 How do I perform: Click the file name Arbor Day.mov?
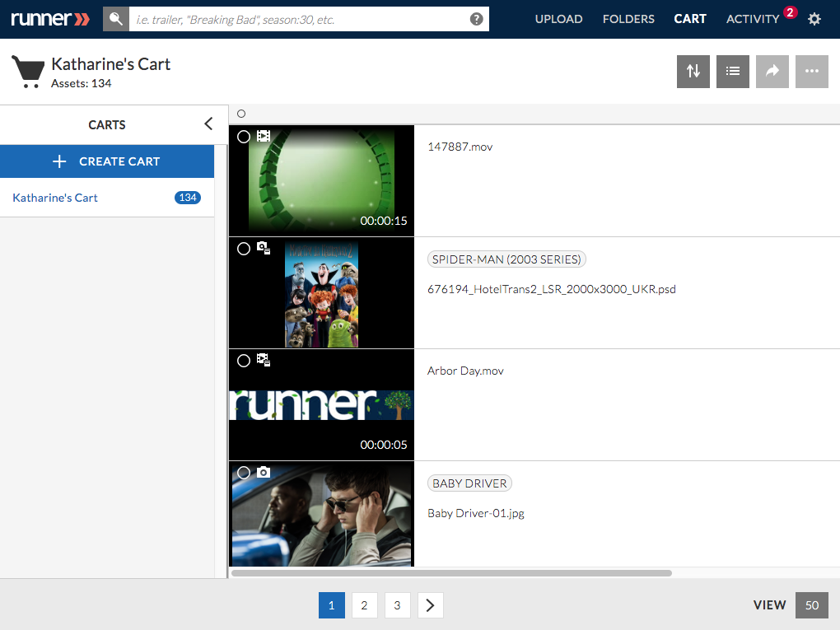click(465, 371)
